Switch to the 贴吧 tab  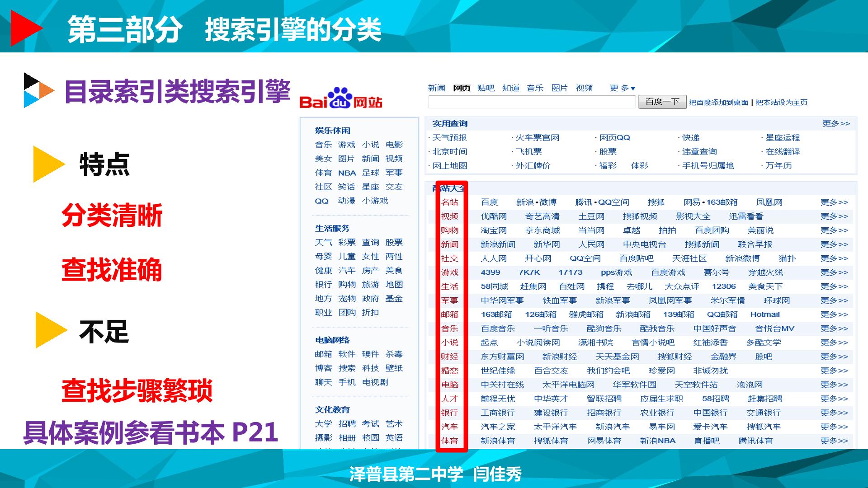(486, 88)
